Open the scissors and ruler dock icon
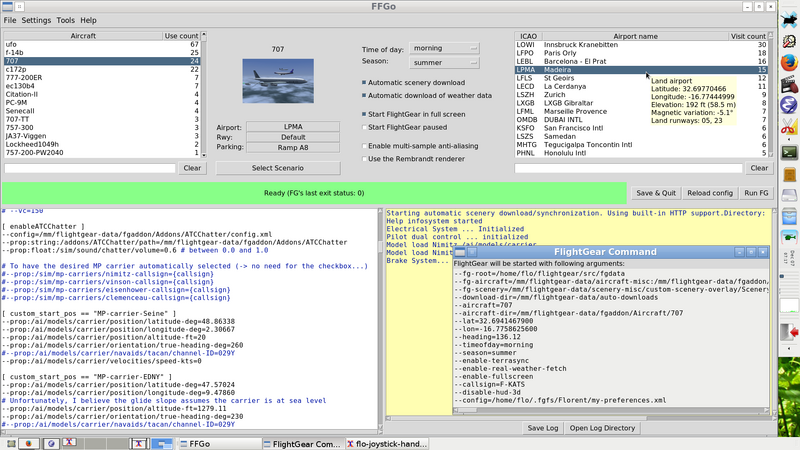The width and height of the screenshot is (800, 450). (789, 126)
